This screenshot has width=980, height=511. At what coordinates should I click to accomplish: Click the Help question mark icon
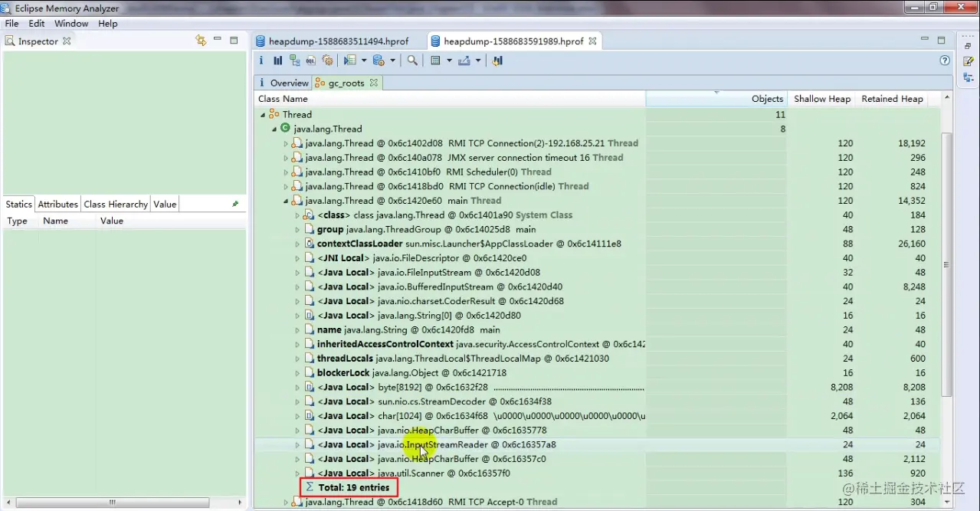point(945,61)
